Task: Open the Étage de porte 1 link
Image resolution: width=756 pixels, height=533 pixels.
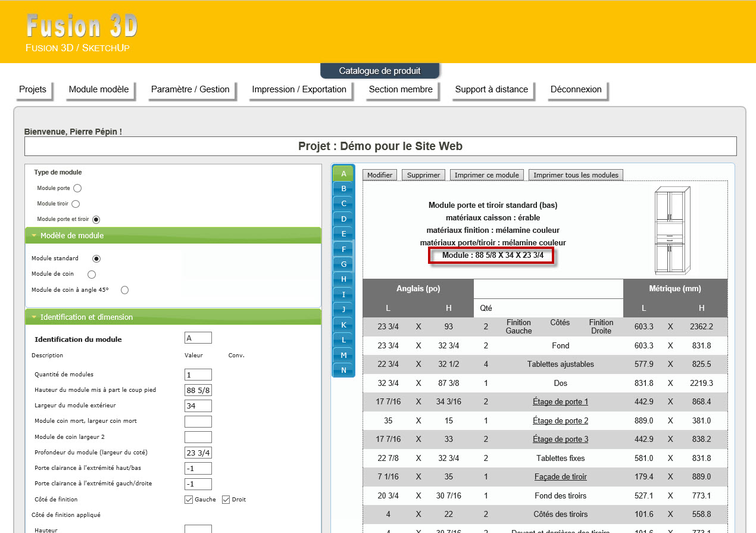Action: (560, 402)
